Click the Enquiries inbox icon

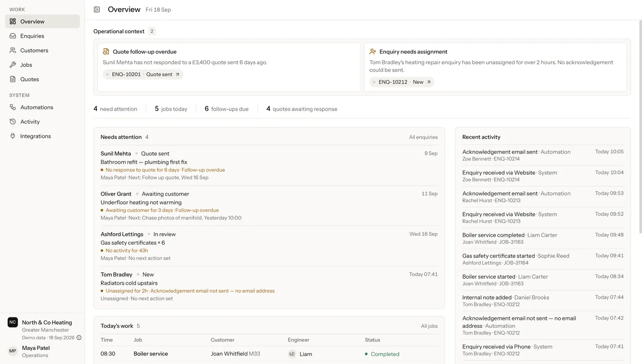pyautogui.click(x=13, y=36)
